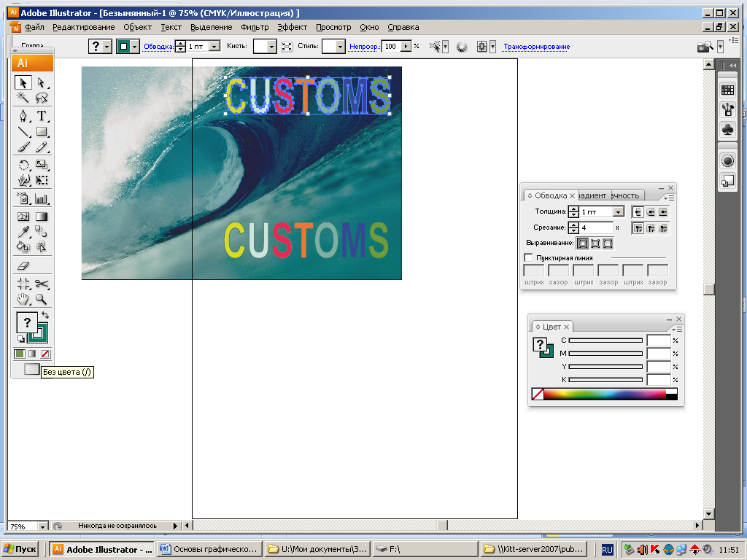
Task: Open the fill color dropdown in control bar
Action: click(107, 46)
